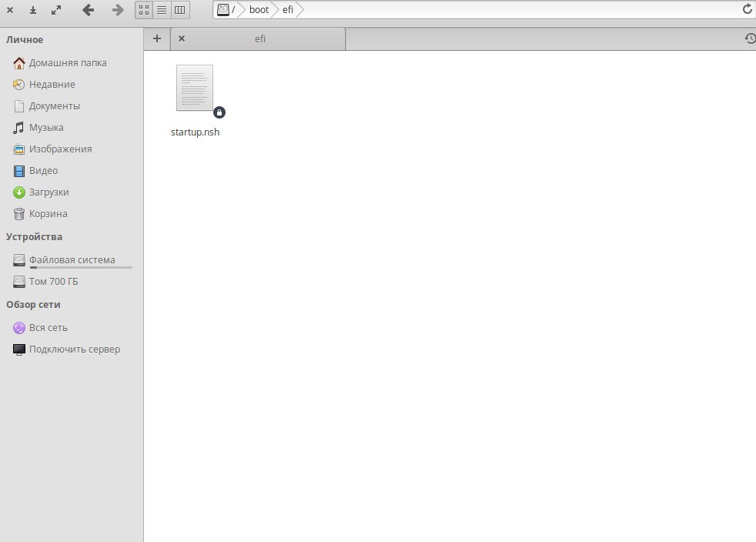Image resolution: width=756 pixels, height=542 pixels.
Task: Switch to list view
Action: pyautogui.click(x=162, y=10)
